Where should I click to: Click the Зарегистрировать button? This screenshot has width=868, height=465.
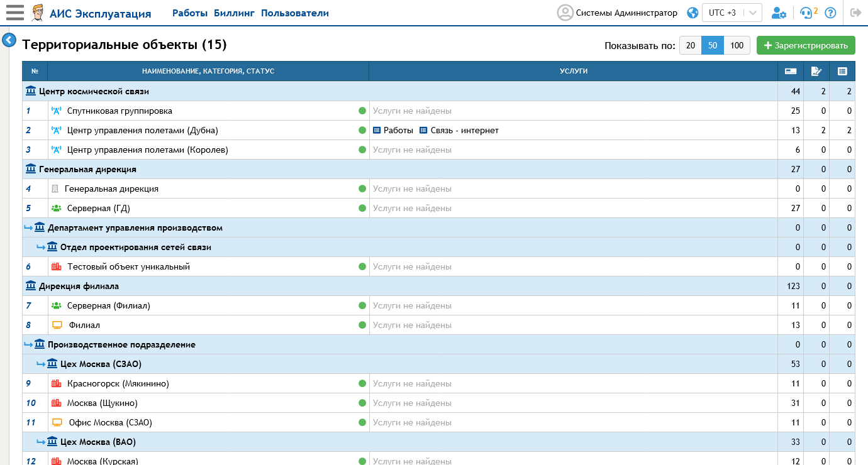click(806, 45)
